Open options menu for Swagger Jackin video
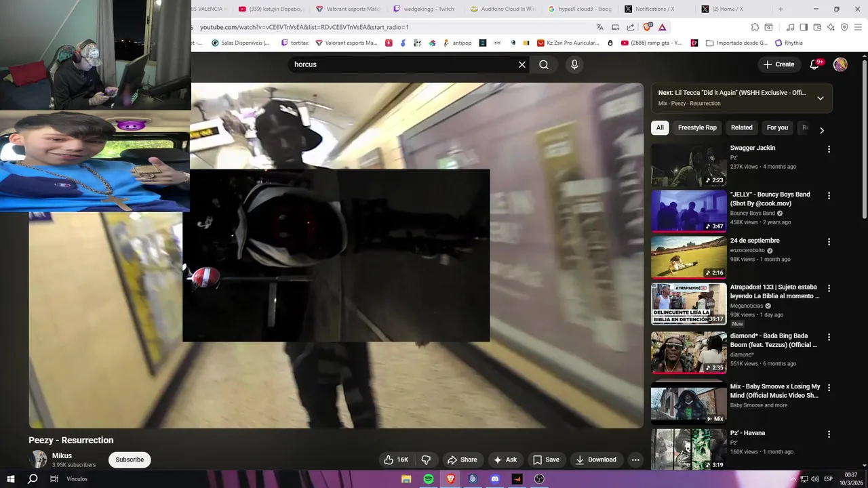This screenshot has width=868, height=488. [829, 149]
